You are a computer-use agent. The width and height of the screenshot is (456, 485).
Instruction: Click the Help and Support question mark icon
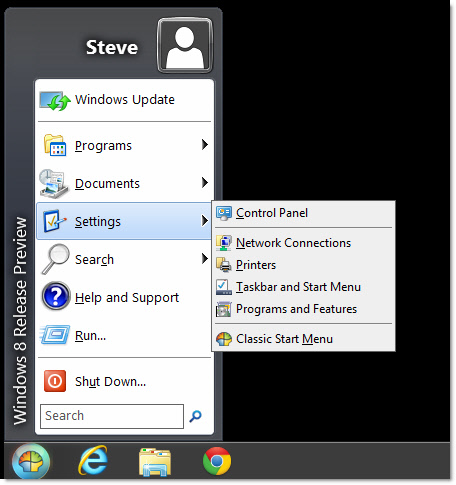(56, 296)
